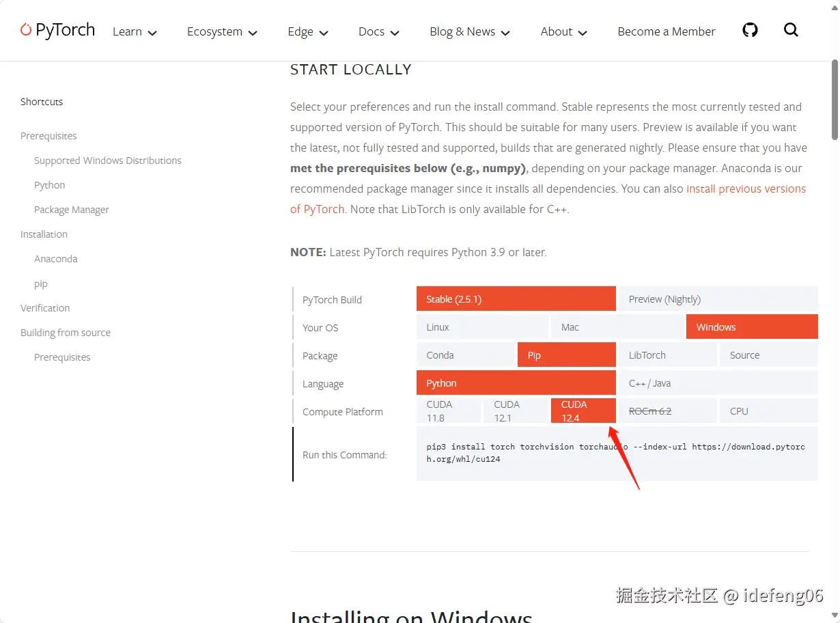Jump to Verification sidebar section

tap(45, 308)
